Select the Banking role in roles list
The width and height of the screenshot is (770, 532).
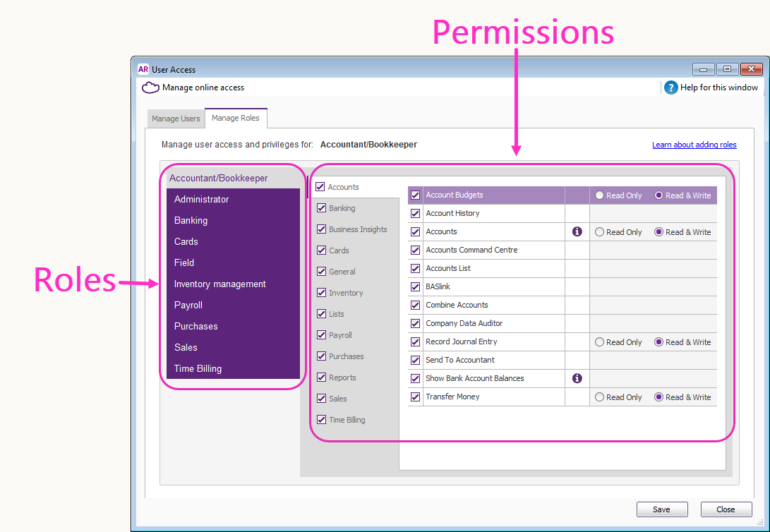[234, 220]
